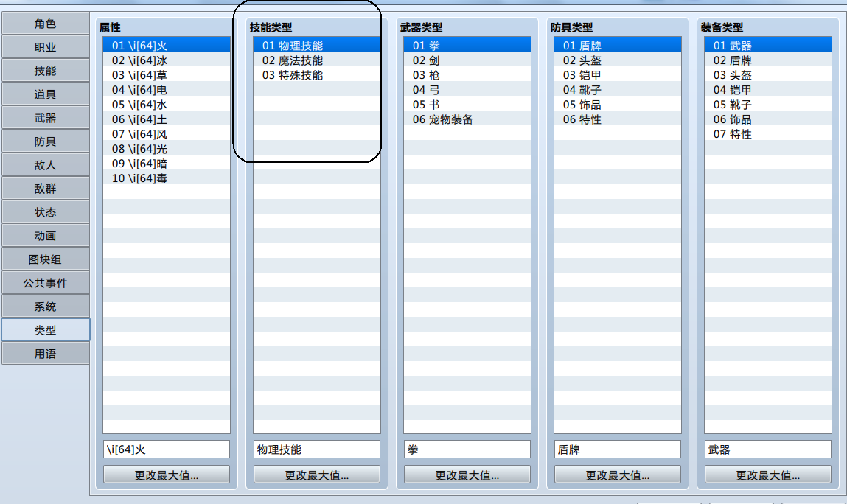
Task: Select armor type 06 特性
Action: point(618,119)
